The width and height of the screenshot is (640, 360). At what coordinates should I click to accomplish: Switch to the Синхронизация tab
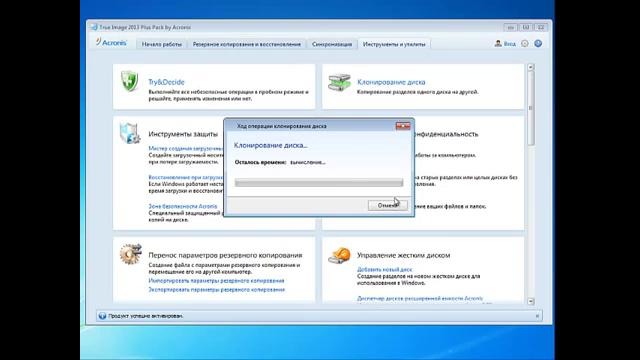(x=332, y=44)
